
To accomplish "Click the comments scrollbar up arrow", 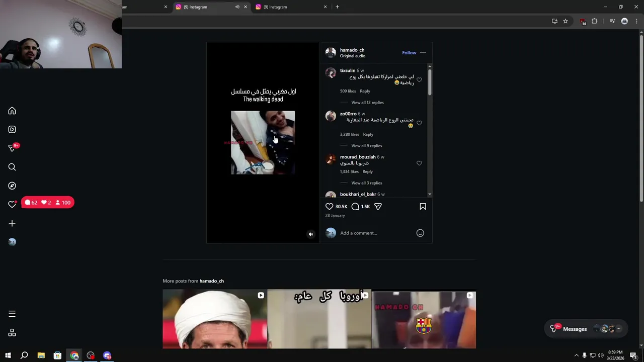I will click(430, 66).
